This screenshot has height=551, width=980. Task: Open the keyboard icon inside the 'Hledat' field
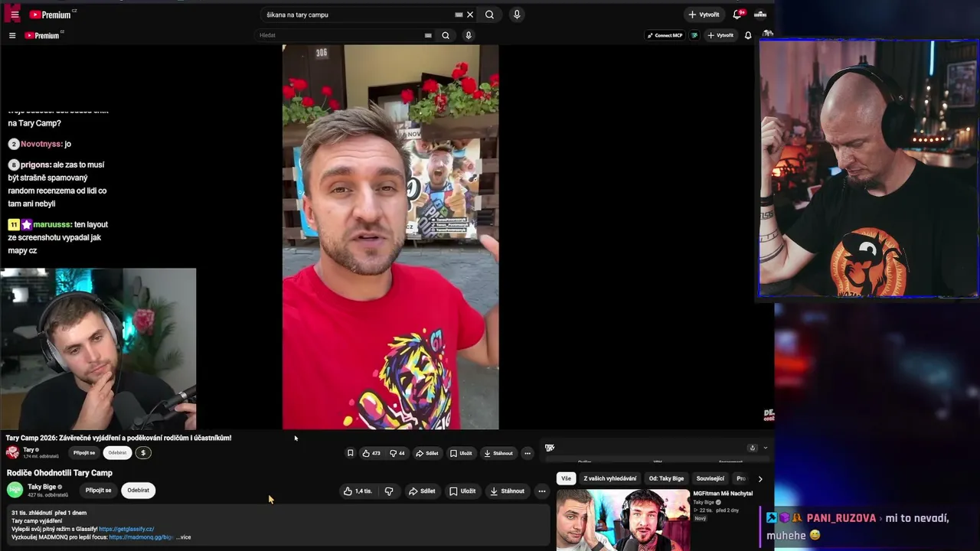pyautogui.click(x=428, y=35)
